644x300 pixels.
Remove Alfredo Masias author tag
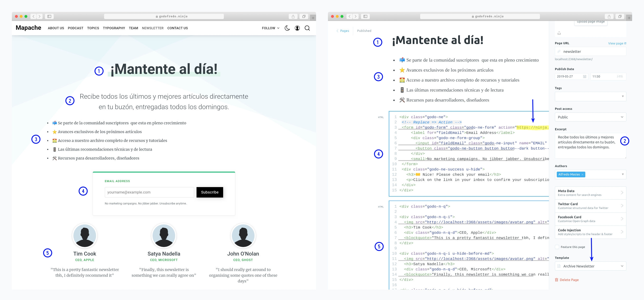click(582, 175)
